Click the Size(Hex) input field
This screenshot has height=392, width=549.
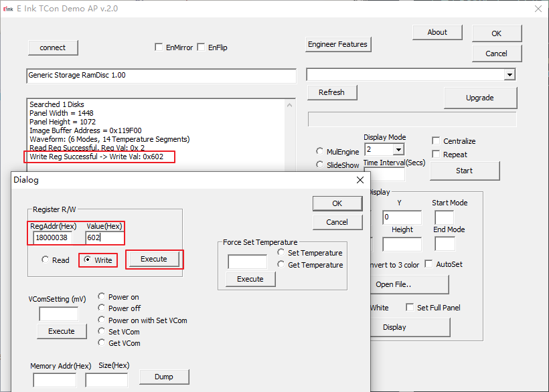point(107,380)
